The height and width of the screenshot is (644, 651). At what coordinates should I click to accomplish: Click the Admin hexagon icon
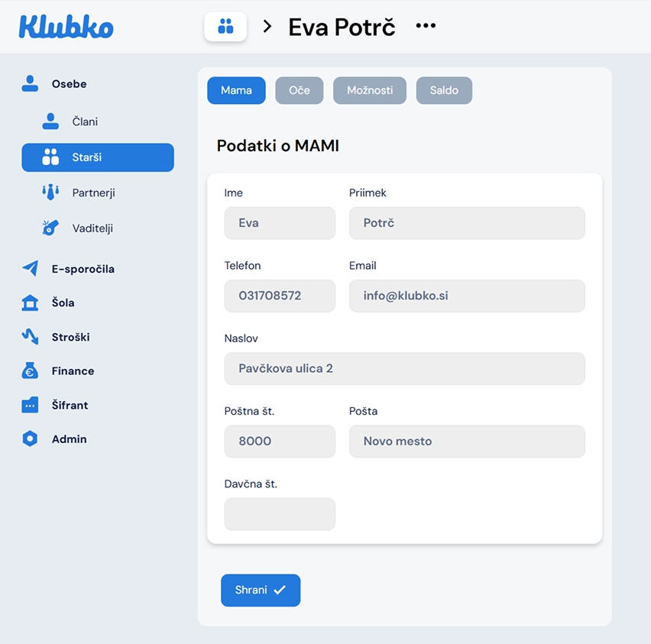(30, 439)
